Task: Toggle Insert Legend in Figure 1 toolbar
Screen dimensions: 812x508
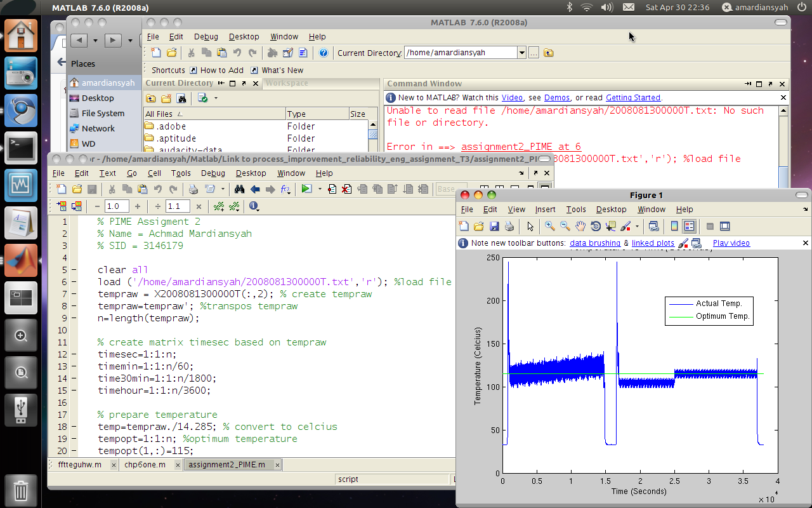Action: tap(689, 226)
